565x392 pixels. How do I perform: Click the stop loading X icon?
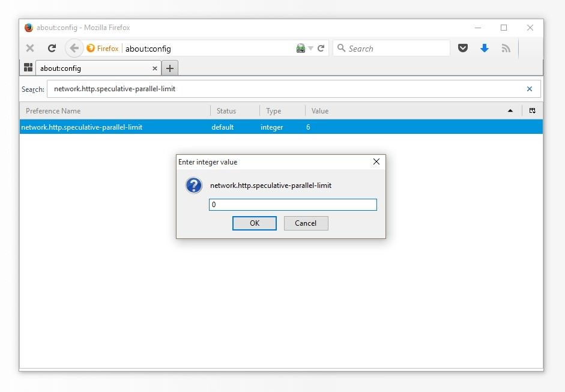click(x=30, y=48)
